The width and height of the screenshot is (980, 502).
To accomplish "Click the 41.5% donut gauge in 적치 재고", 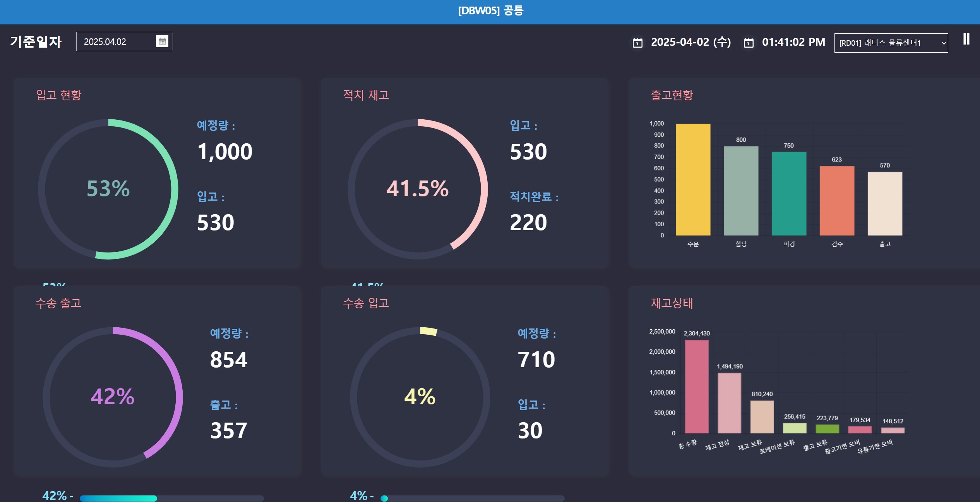I will 418,189.
